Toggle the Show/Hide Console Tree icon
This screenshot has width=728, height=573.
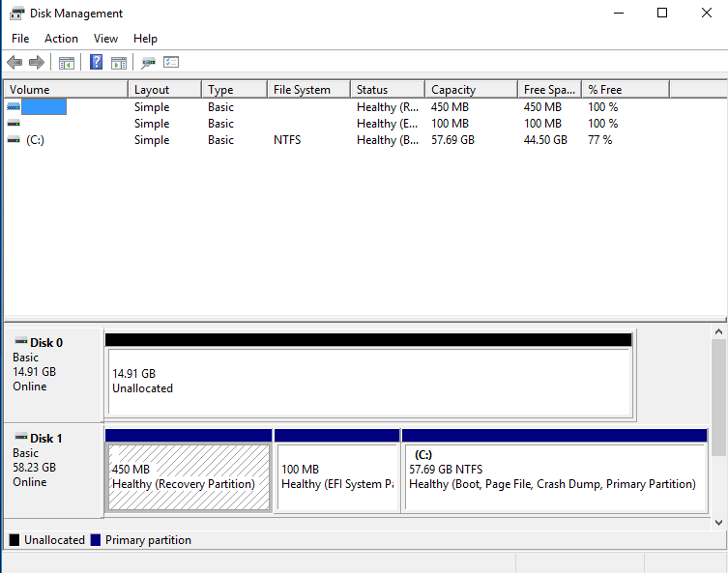[67, 63]
